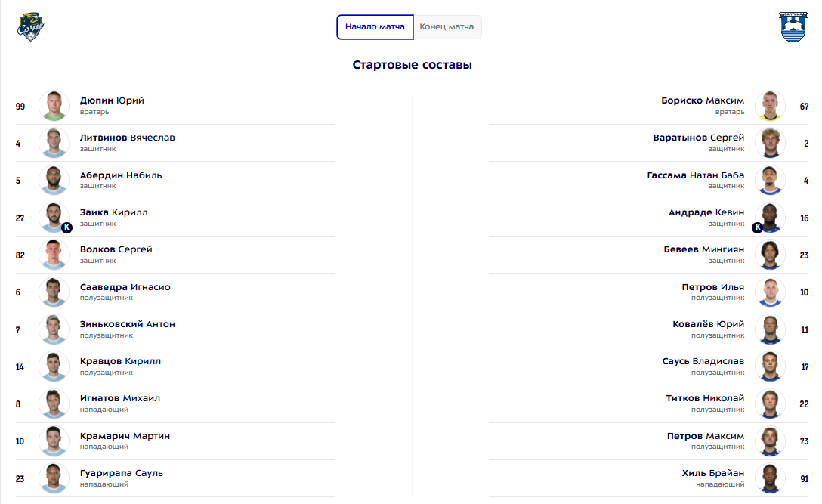Open Варатынов Сергей player name link

click(x=698, y=138)
